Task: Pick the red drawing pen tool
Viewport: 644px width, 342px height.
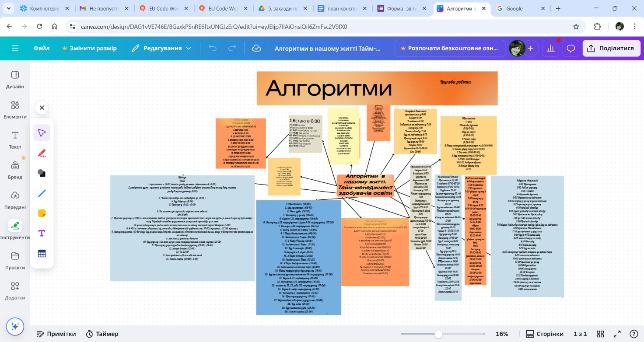Action: 42,153
